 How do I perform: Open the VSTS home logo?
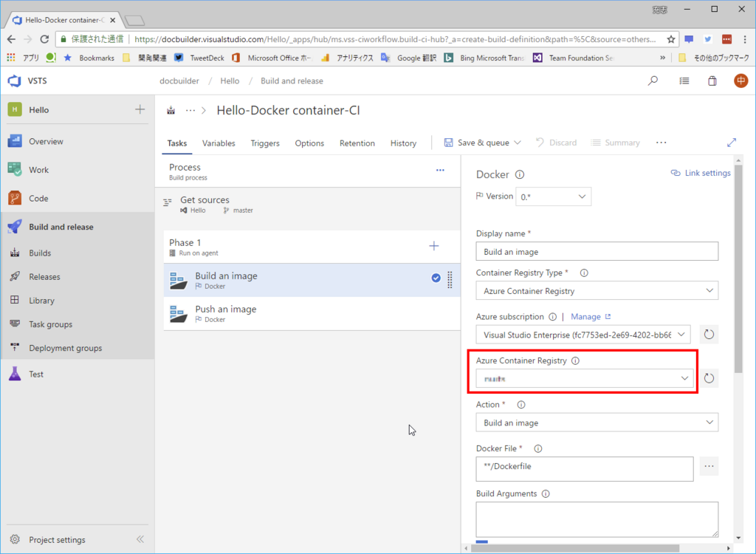pyautogui.click(x=15, y=81)
